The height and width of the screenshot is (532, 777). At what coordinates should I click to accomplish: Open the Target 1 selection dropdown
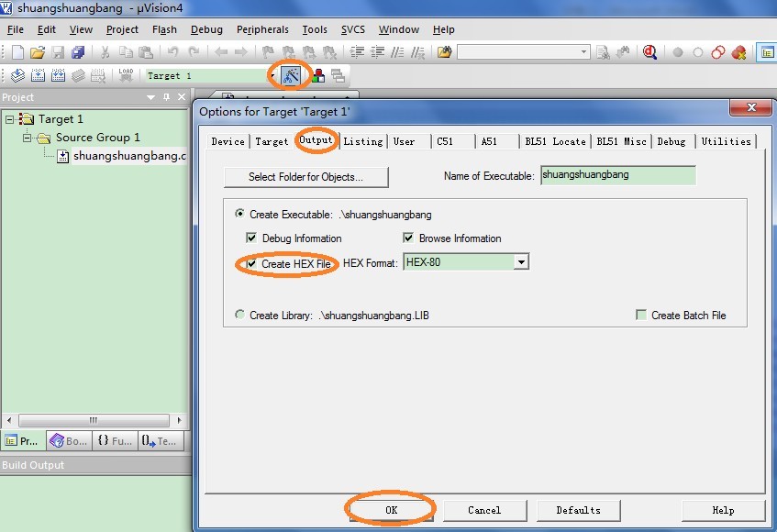coord(272,76)
